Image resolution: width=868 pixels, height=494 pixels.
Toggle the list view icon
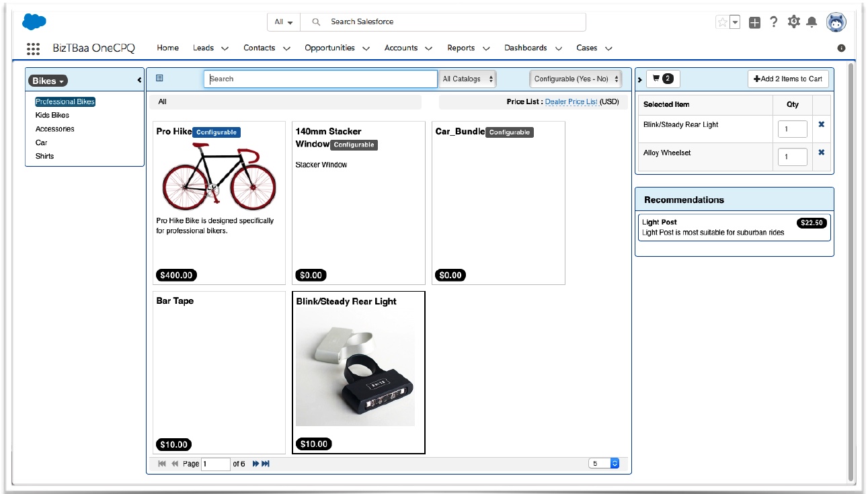point(159,78)
